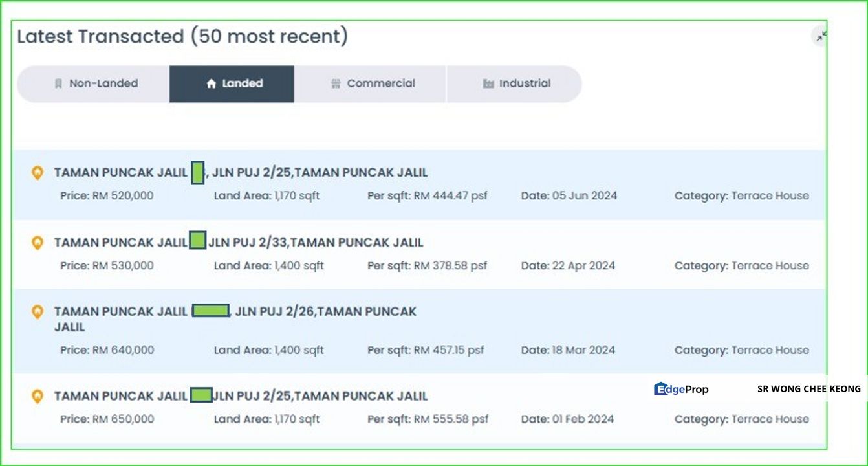Click the price 'RM 530,000'

[x=123, y=265]
